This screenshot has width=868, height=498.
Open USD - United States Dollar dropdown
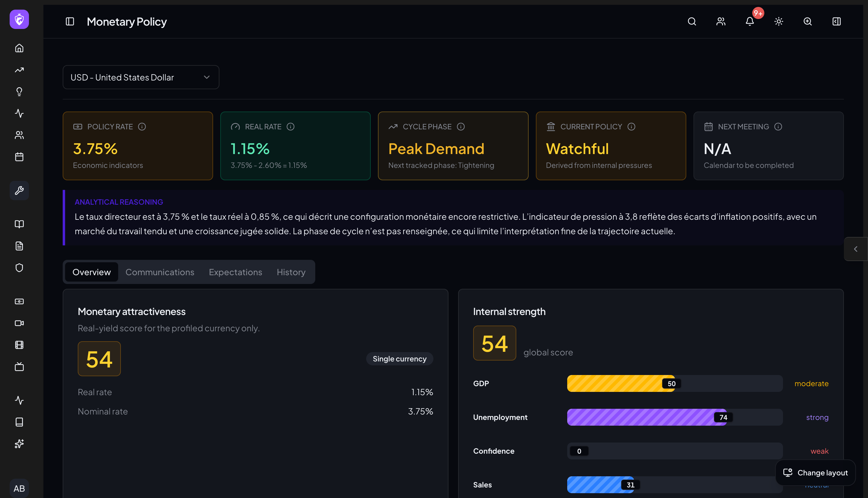141,77
